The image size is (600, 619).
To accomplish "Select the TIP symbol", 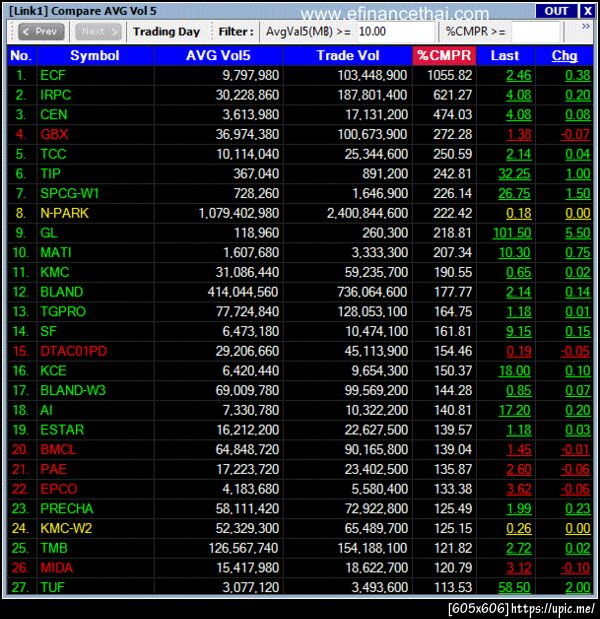I will (x=51, y=174).
